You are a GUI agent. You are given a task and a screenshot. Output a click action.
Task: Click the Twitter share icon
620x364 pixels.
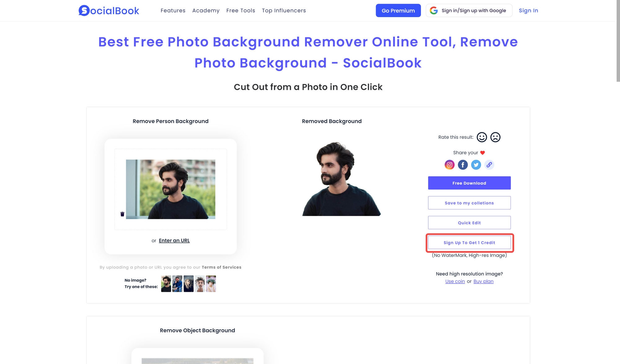tap(476, 165)
